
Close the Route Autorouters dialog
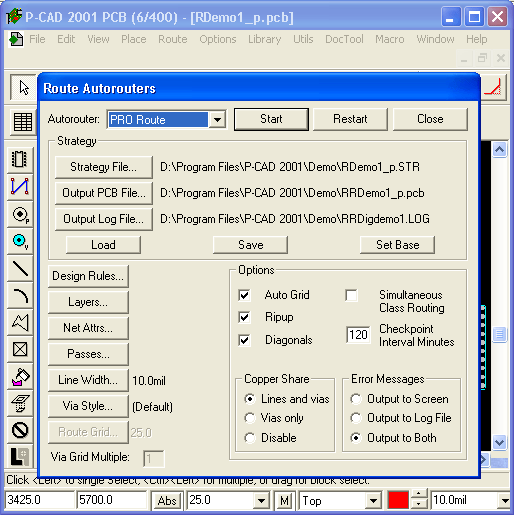(430, 119)
